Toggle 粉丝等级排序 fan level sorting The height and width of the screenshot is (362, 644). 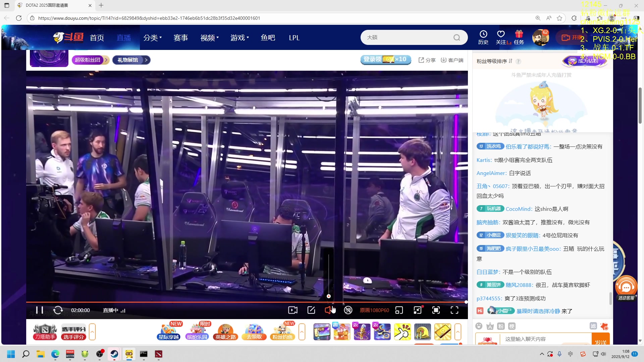pyautogui.click(x=494, y=61)
